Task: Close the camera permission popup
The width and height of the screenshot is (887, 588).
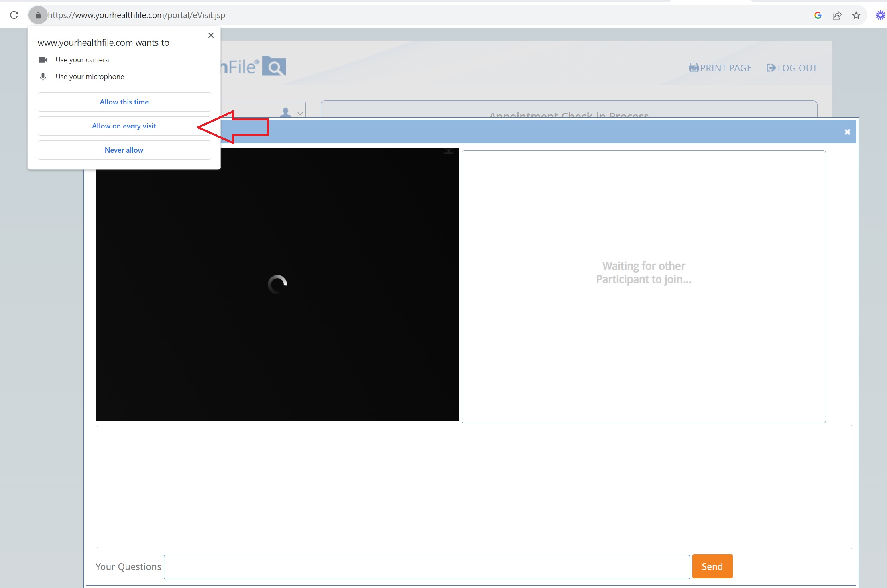Action: (211, 35)
